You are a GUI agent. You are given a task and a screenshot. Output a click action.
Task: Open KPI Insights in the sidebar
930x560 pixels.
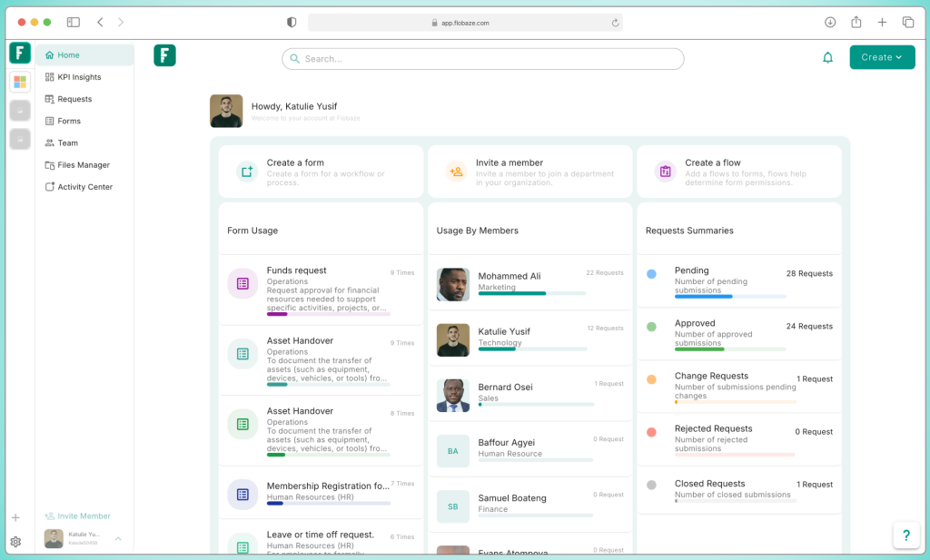[x=79, y=77]
